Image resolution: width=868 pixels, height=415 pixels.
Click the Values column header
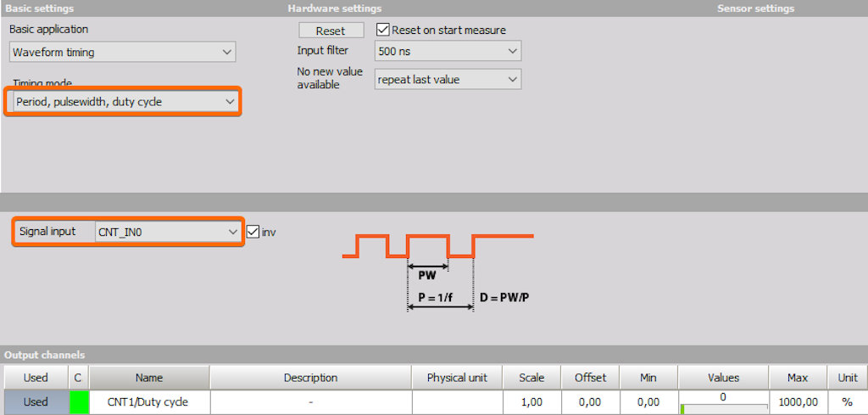tap(724, 378)
